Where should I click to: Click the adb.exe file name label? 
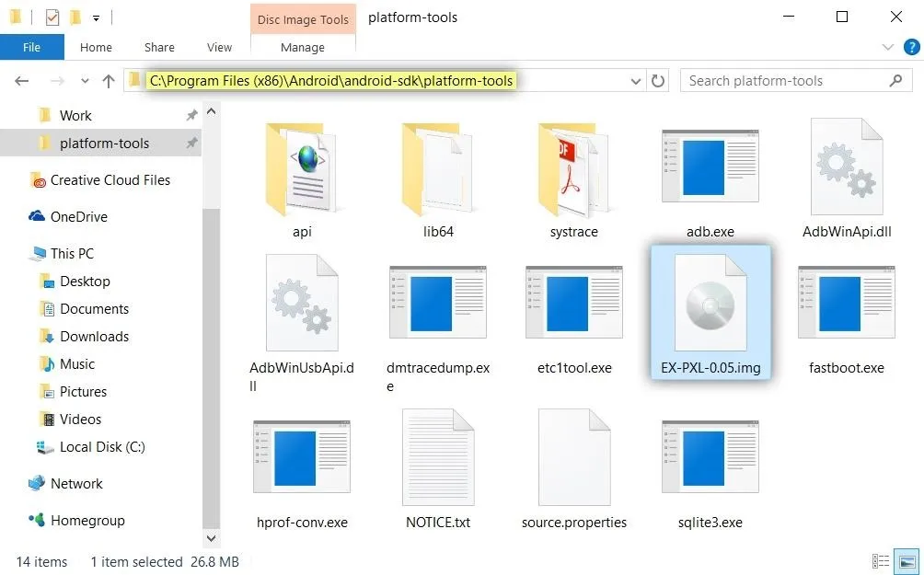pyautogui.click(x=710, y=232)
